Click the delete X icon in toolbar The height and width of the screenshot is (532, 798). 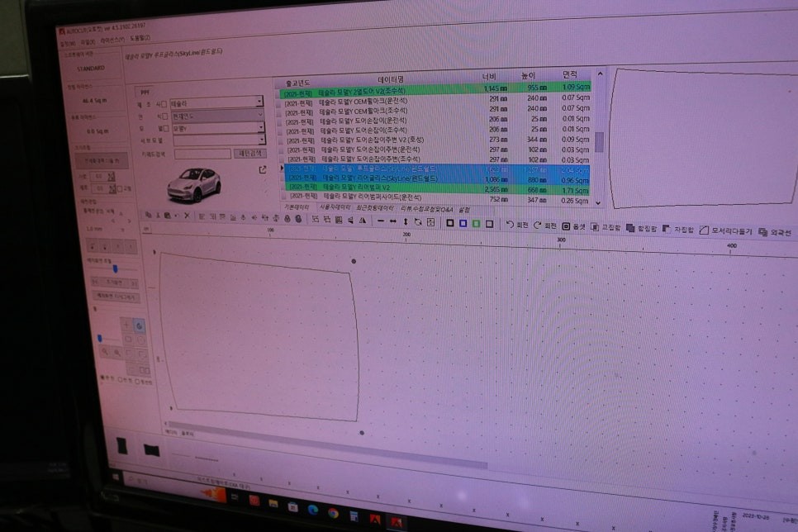188,216
